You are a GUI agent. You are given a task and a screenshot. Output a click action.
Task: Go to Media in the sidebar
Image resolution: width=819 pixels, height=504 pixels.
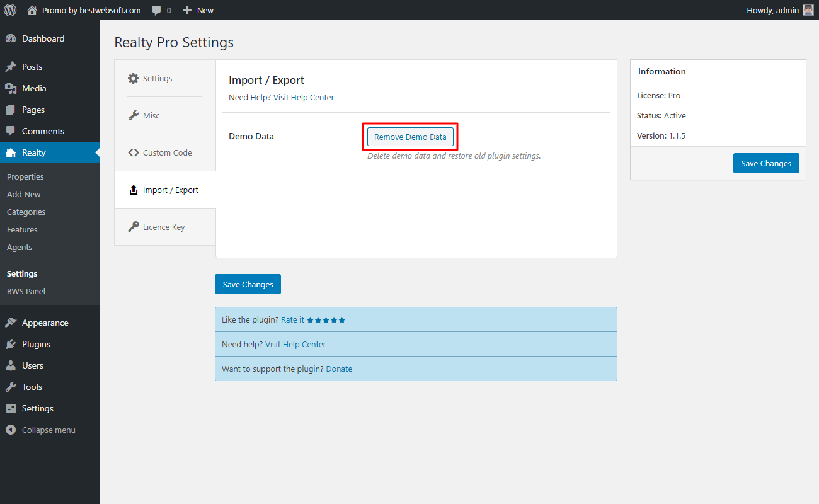tap(50, 88)
